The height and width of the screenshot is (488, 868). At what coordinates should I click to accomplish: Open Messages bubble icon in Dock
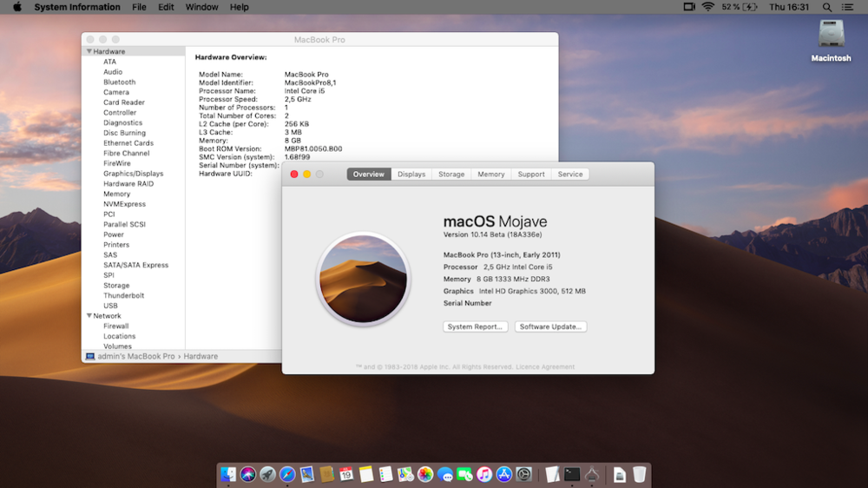tap(445, 475)
